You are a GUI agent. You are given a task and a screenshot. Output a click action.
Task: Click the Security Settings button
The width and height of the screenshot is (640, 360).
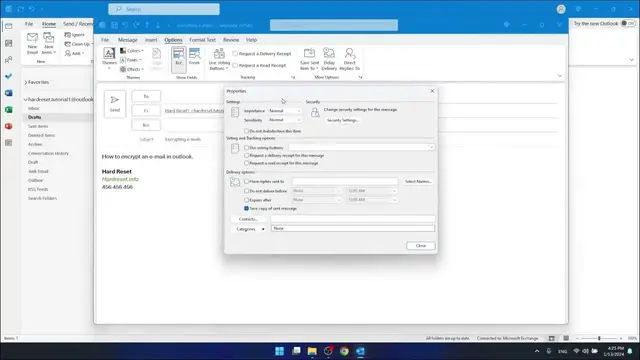click(x=342, y=120)
